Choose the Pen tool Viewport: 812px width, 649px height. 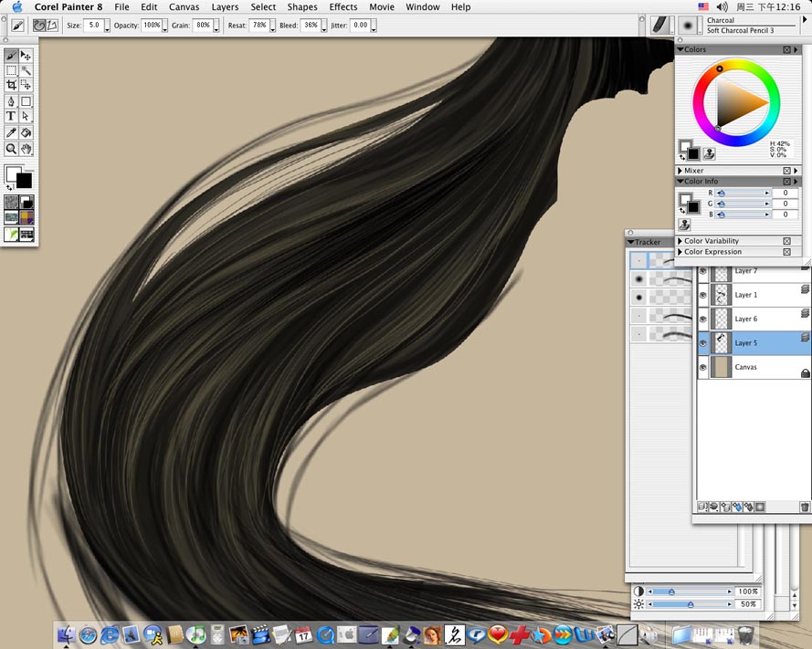11,101
